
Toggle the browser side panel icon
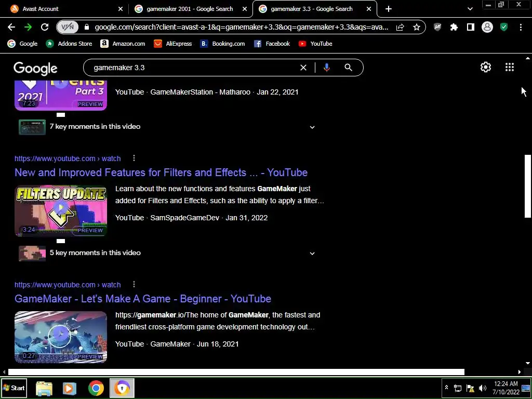pyautogui.click(x=471, y=27)
